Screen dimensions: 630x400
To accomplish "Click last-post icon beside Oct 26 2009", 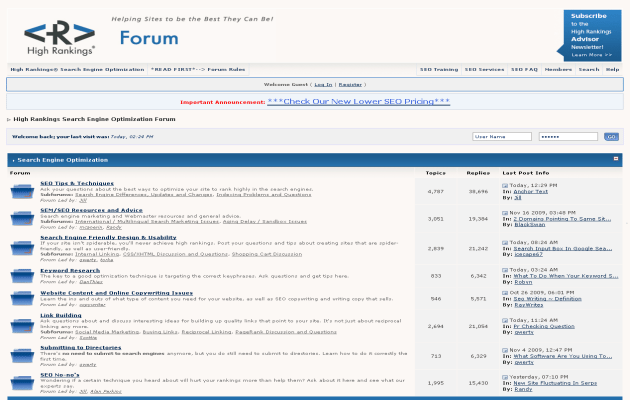I will tap(505, 293).
